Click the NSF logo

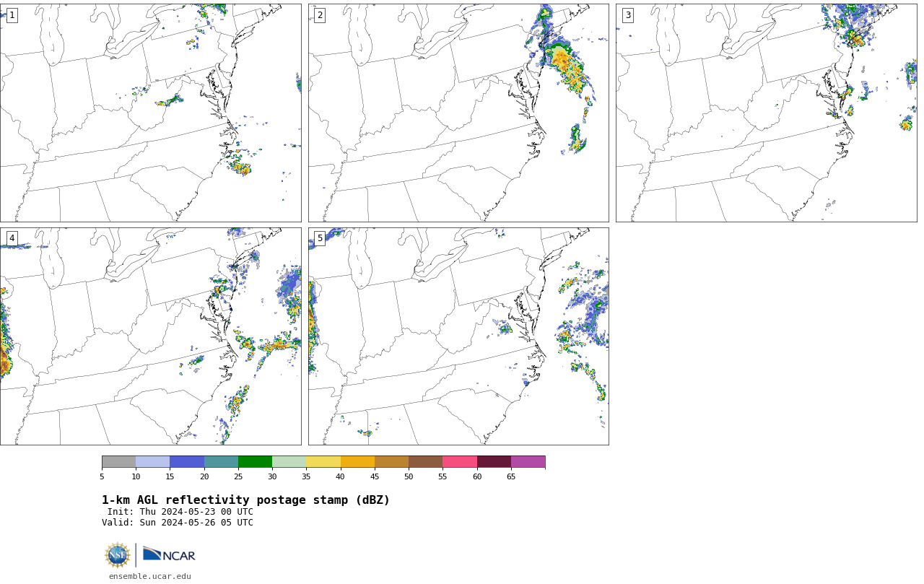click(118, 555)
